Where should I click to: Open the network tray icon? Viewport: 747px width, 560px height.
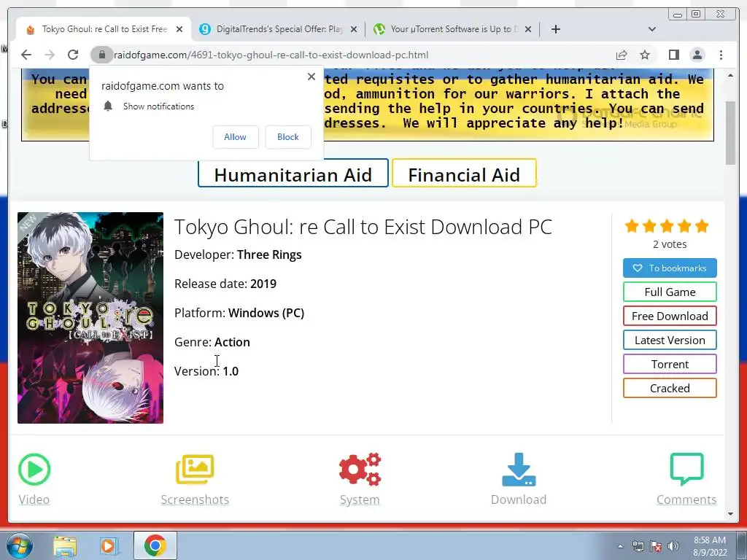[x=638, y=546]
